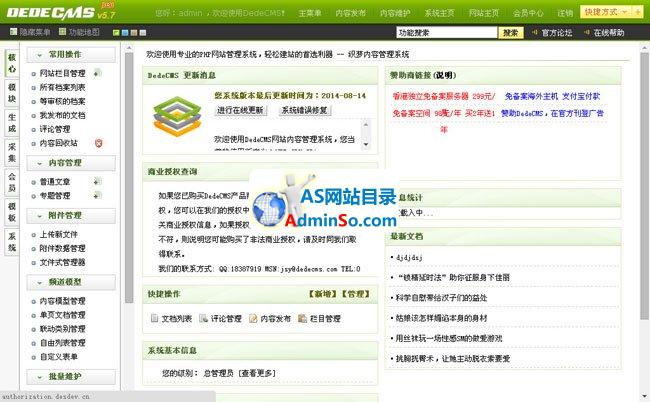Click the main page vertical scrollbar

[645, 186]
